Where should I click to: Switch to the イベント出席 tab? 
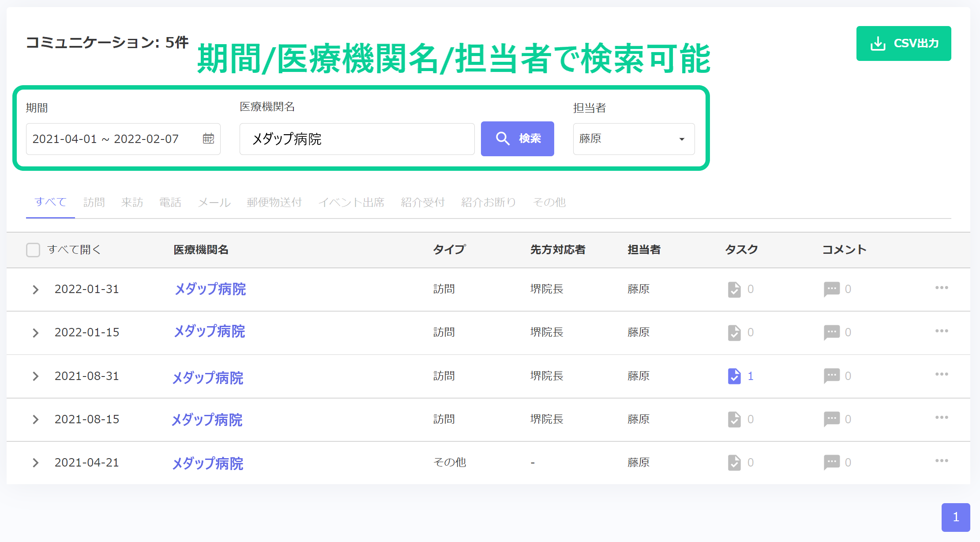point(351,202)
